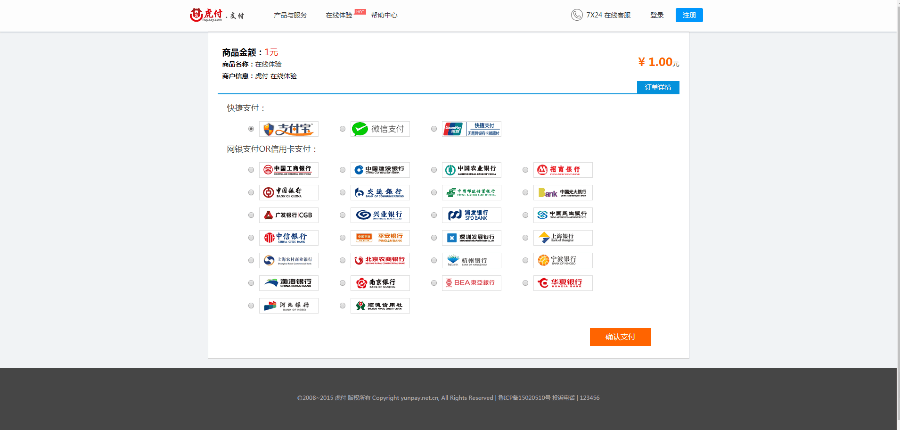
Task: Select the 顺德信用社 radio button
Action: [x=343, y=306]
